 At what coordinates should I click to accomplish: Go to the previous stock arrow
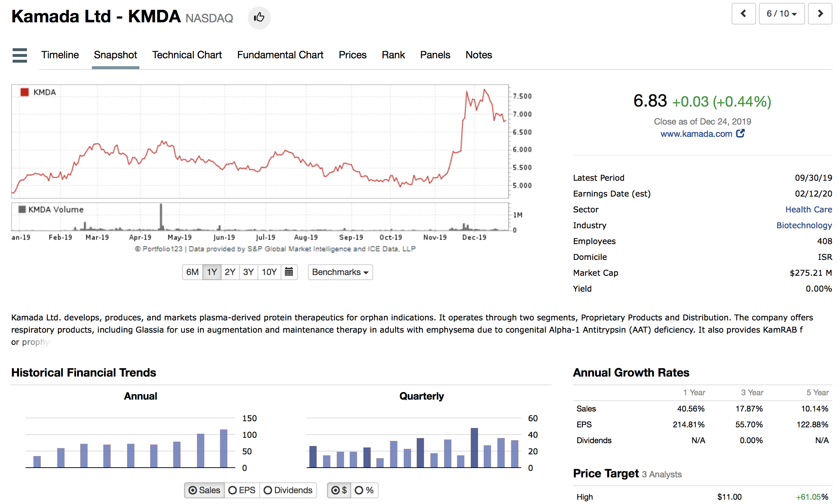[x=743, y=14]
